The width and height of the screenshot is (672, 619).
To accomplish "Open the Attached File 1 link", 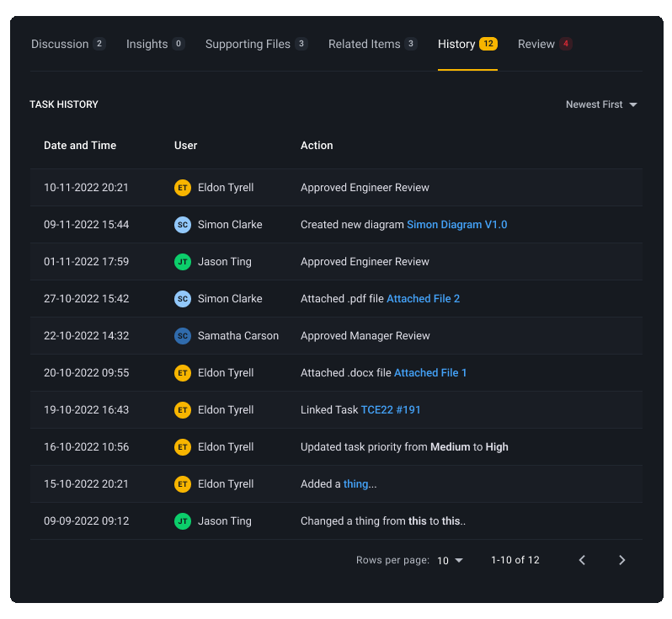I will [430, 373].
